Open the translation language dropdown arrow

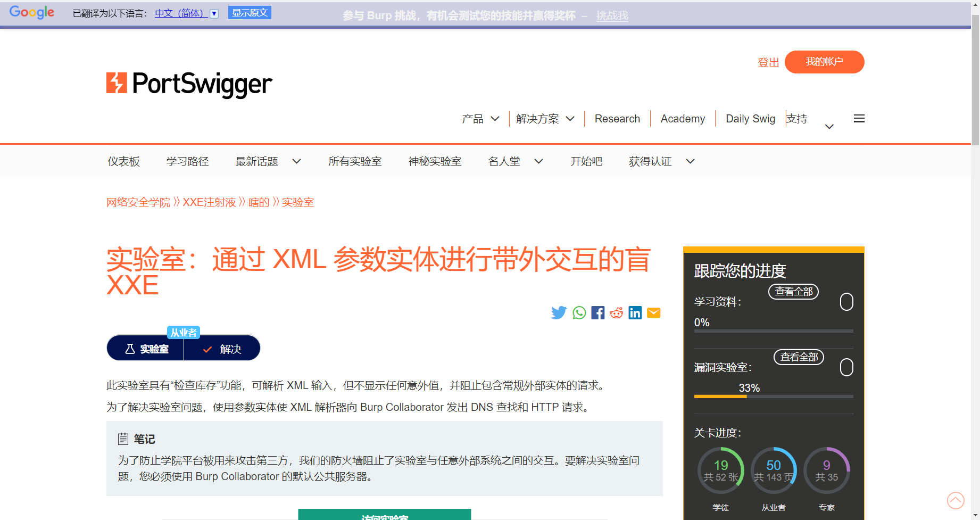click(x=214, y=14)
